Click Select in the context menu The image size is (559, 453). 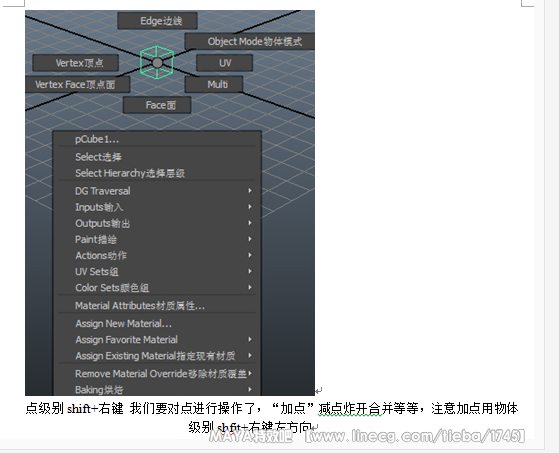[157, 157]
